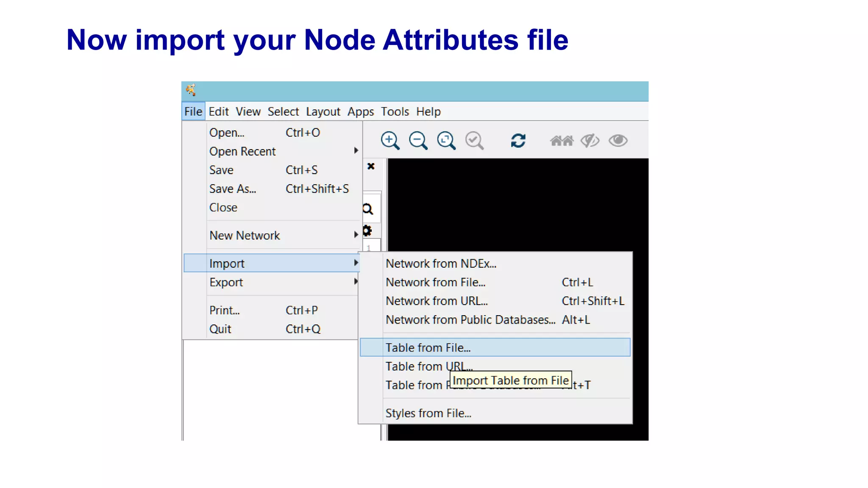Toggle the show all eye icon
Viewport: 868px width, 488px height.
618,140
